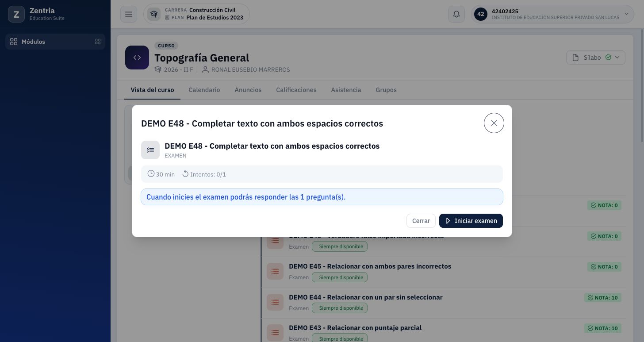644x342 pixels.
Task: Click the Carrera Construcción Civil plan selector
Action: [x=196, y=14]
